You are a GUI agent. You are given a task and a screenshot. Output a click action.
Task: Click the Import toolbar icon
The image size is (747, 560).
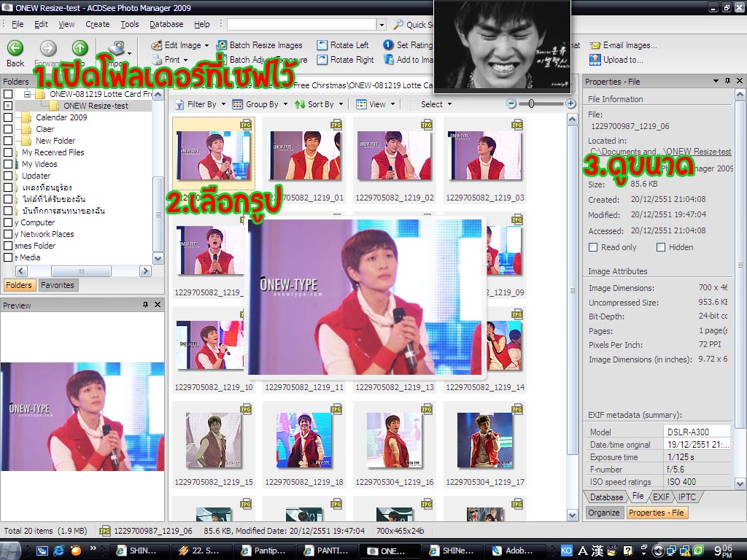pos(116,49)
